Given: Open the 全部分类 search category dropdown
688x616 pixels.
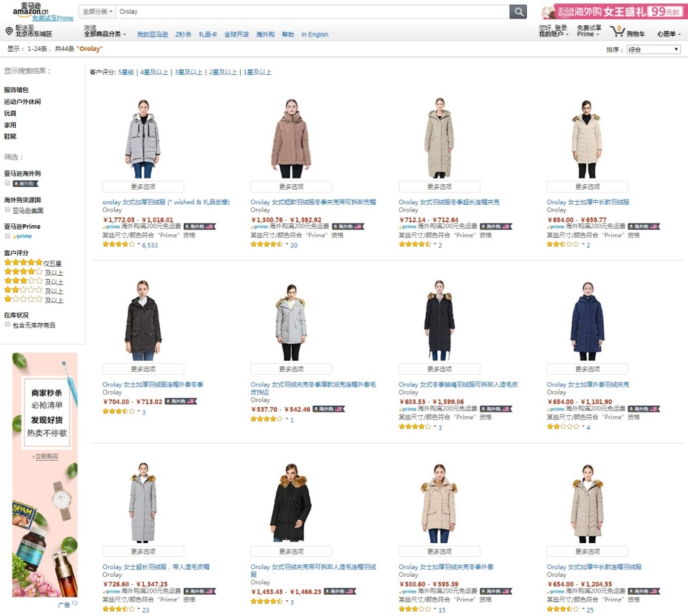Looking at the screenshot, I should pos(98,12).
